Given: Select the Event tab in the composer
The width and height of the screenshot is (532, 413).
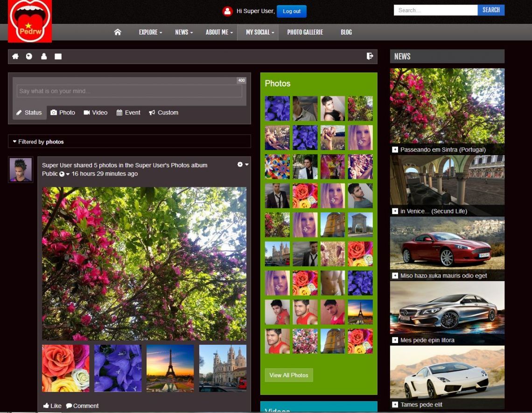Looking at the screenshot, I should (128, 113).
